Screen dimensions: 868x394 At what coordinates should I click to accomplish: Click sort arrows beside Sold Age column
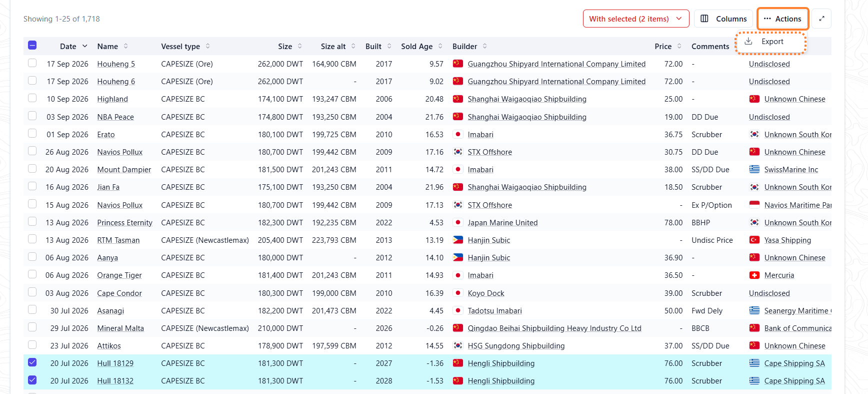pos(440,46)
